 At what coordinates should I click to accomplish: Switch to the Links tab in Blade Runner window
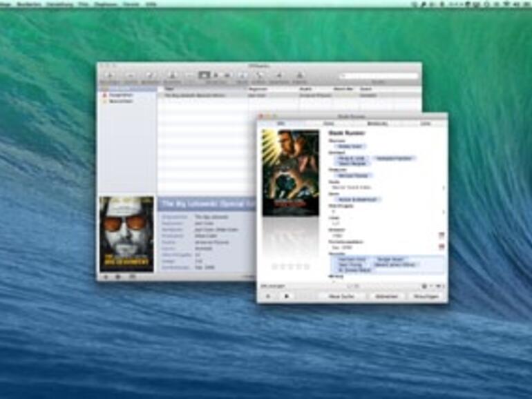pos(426,124)
